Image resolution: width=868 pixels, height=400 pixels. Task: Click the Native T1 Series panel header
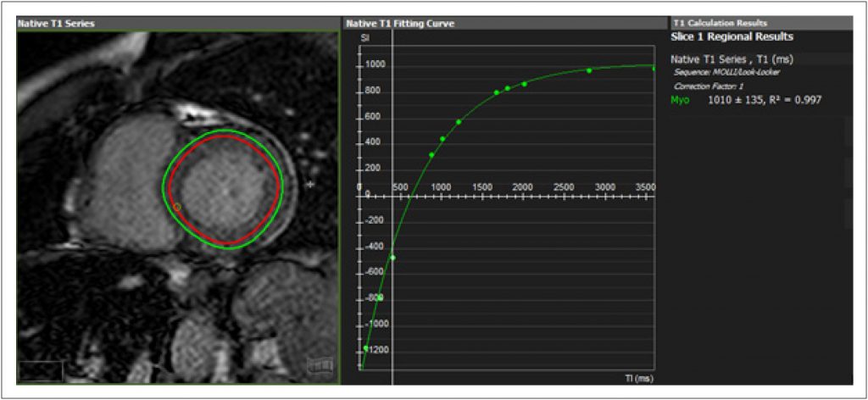click(x=178, y=24)
